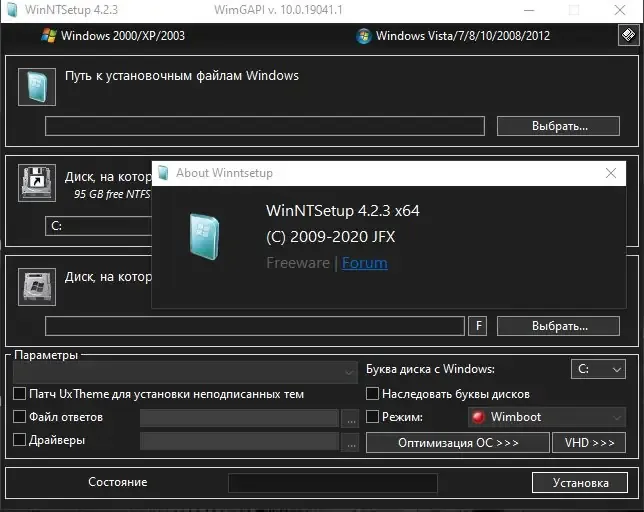Switch to Windows 2000/XP/2003 tab
Image resolution: width=644 pixels, height=512 pixels.
pyautogui.click(x=113, y=36)
